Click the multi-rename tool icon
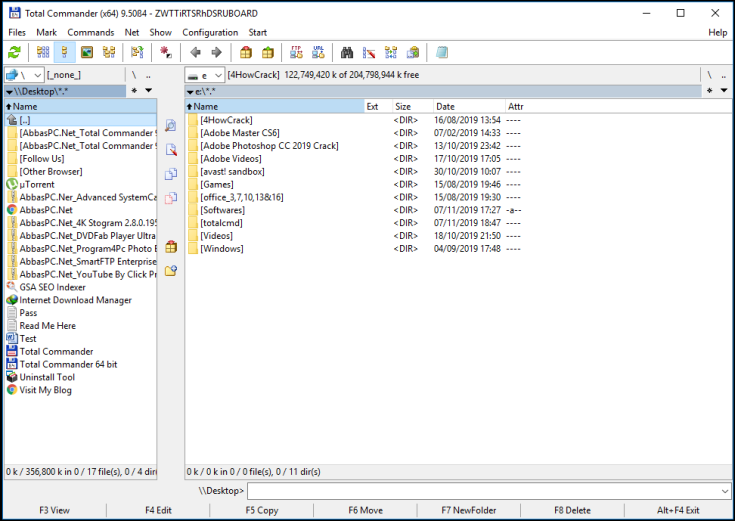 369,52
